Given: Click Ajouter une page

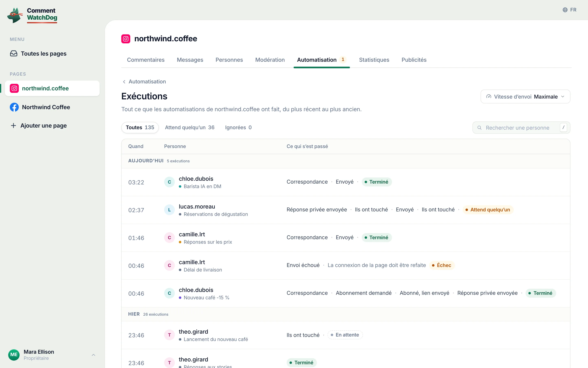Looking at the screenshot, I should [x=52, y=126].
